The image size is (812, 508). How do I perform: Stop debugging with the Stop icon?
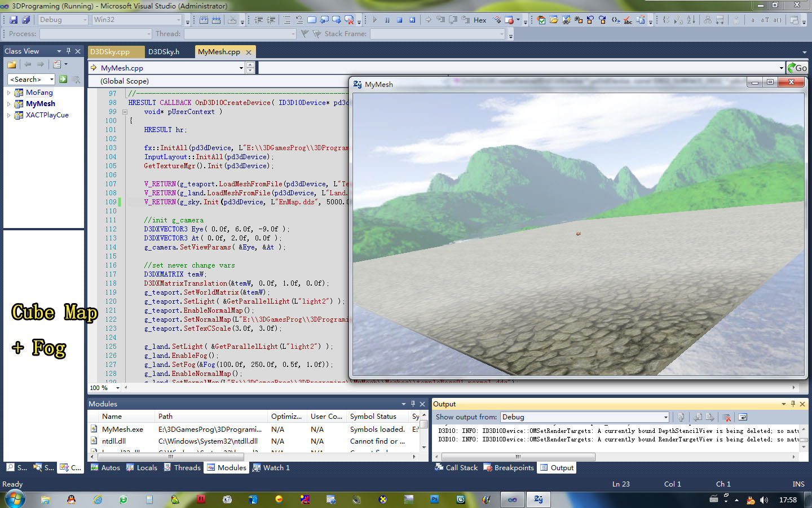coord(399,20)
